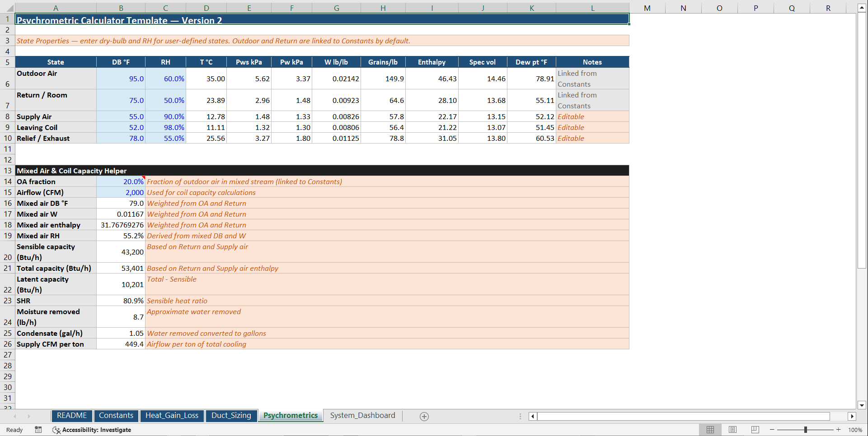Open the comment indicator on OA fraction cell
Screen dimensions: 868x436
[143, 178]
